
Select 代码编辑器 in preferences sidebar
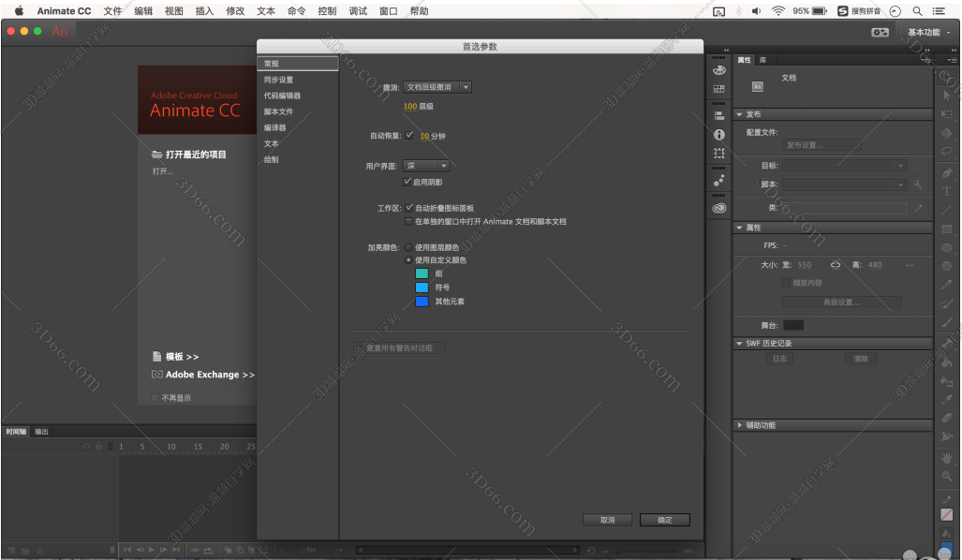[282, 96]
